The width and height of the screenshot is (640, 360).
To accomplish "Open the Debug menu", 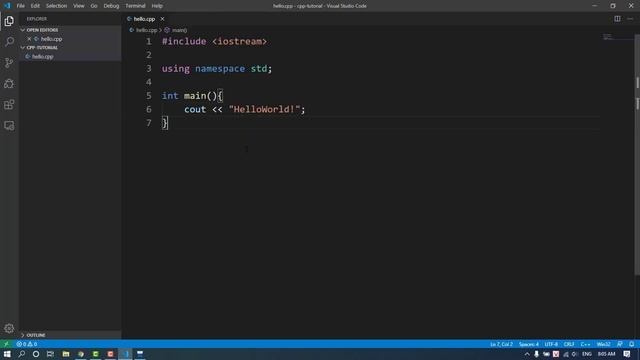I will [111, 6].
